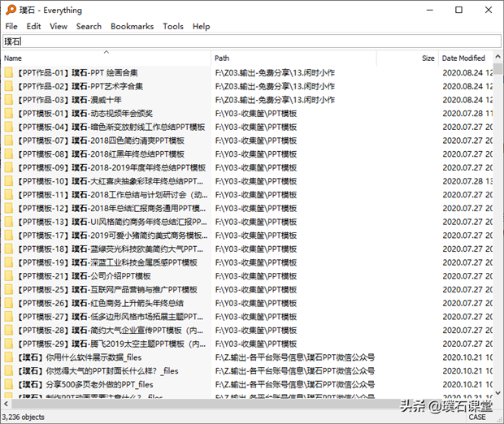Select folder icon of 【PPT作品-01】璞石-PPT 绘画合集
Image resolution: width=504 pixels, height=424 pixels.
tap(9, 72)
